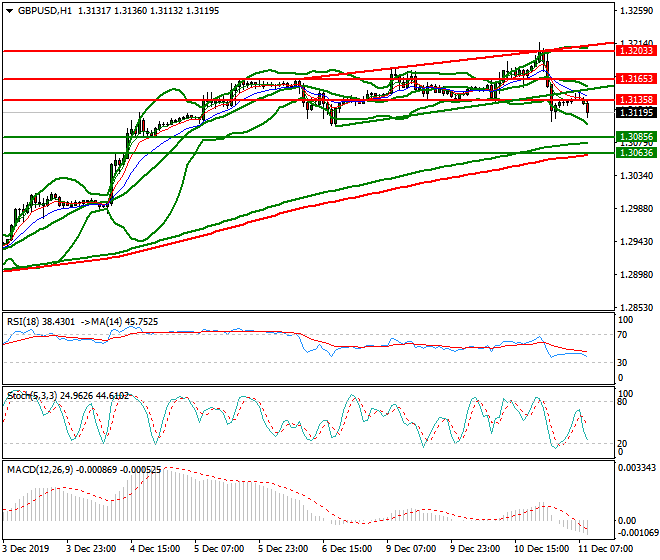Screen dimensions: 660x560
Task: Click the 1.28530 price scale value
Action: tap(637, 308)
